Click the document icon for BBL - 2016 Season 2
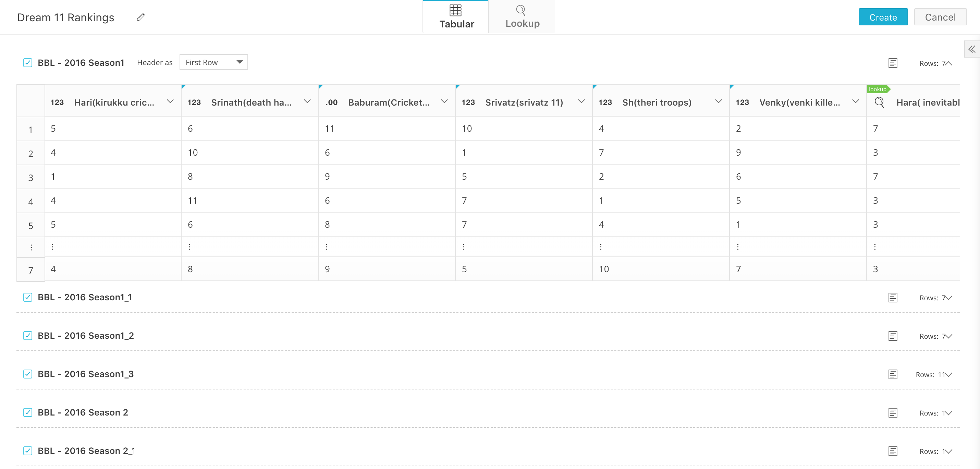The height and width of the screenshot is (469, 980). point(893,413)
